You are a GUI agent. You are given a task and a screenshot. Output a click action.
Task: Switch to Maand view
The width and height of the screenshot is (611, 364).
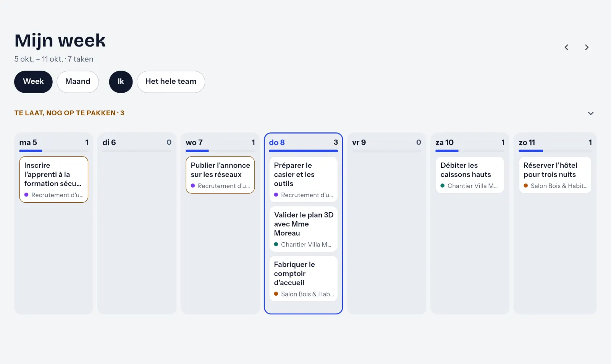pos(78,82)
